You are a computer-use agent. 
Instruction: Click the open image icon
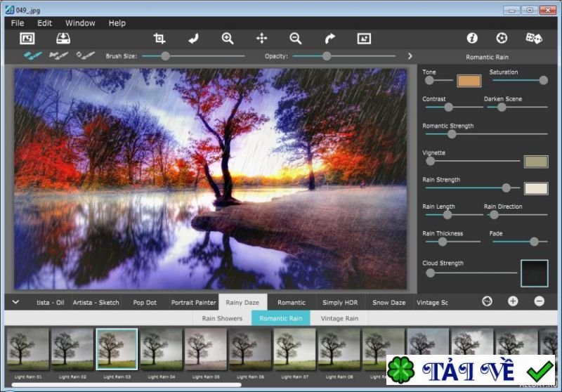pyautogui.click(x=27, y=39)
